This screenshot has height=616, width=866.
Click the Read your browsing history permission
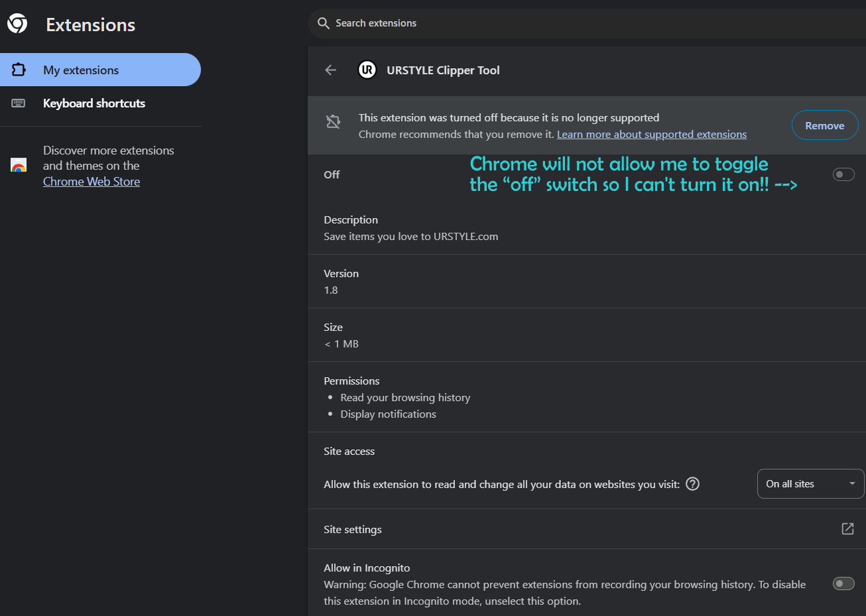pos(405,398)
